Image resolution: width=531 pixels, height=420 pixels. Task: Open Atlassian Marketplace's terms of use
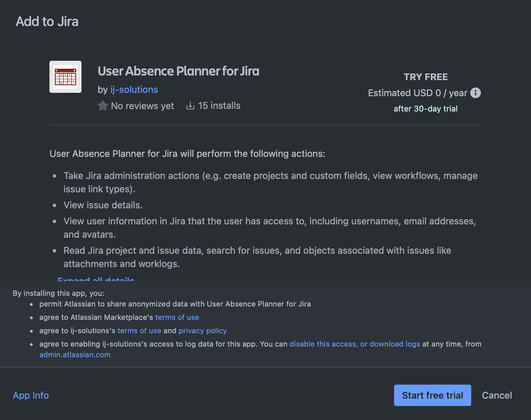pyautogui.click(x=177, y=317)
